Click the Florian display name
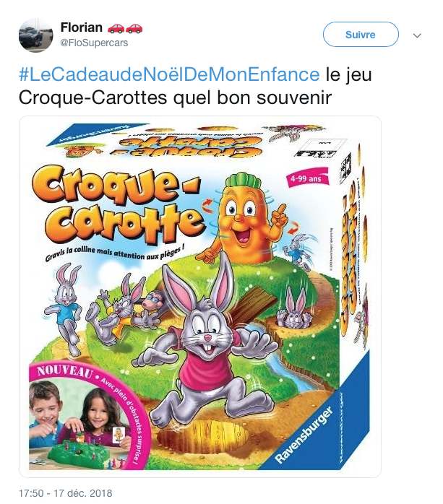443x504 pixels. coord(82,27)
